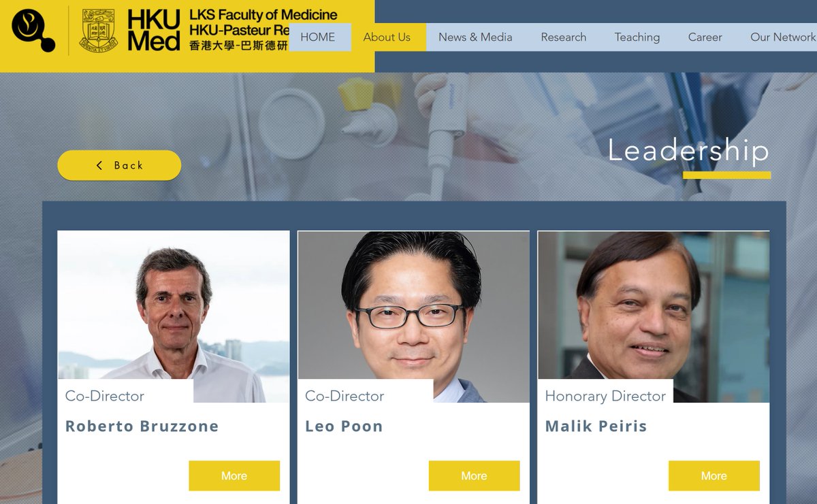Image resolution: width=817 pixels, height=504 pixels.
Task: Click Leo Poon's portrait photo
Action: (413, 316)
